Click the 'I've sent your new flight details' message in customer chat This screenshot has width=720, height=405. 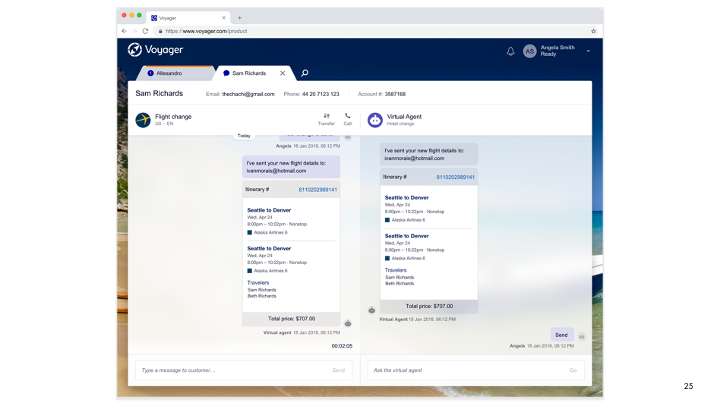[x=291, y=167]
